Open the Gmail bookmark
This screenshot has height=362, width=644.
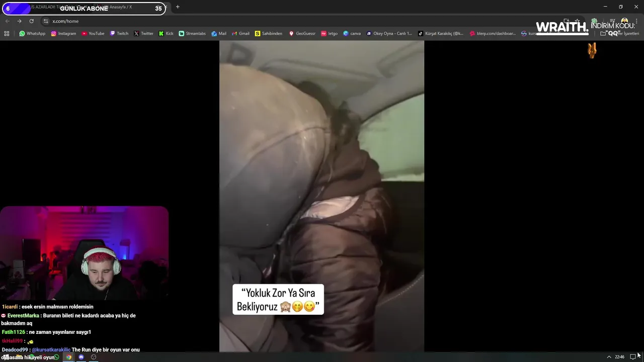click(x=240, y=34)
